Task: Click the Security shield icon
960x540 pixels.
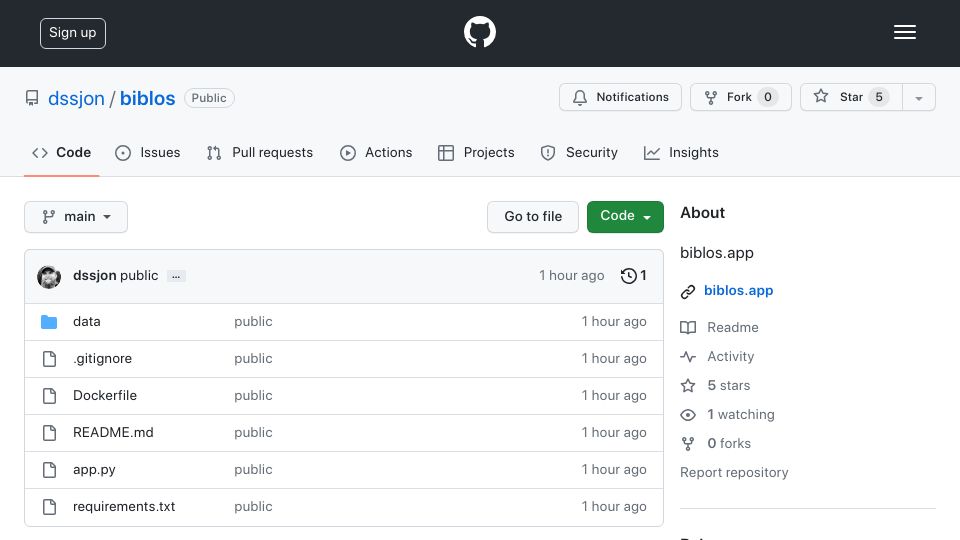Action: coord(548,153)
